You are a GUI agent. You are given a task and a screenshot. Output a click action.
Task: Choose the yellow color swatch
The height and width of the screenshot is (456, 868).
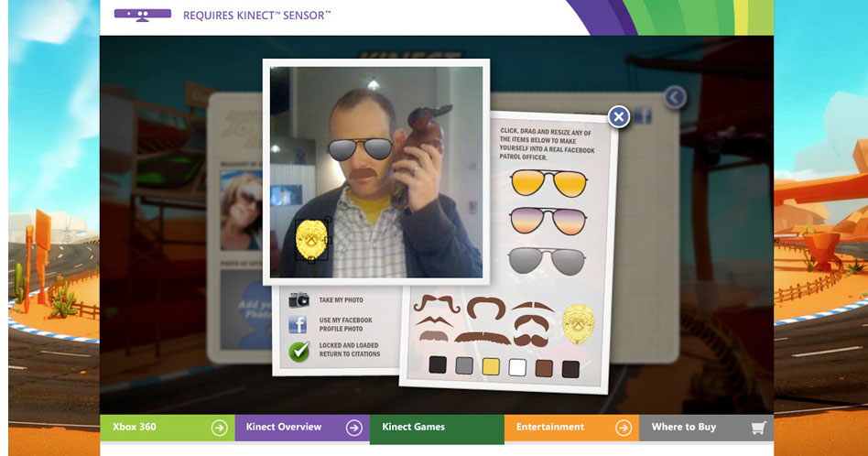[x=491, y=366]
